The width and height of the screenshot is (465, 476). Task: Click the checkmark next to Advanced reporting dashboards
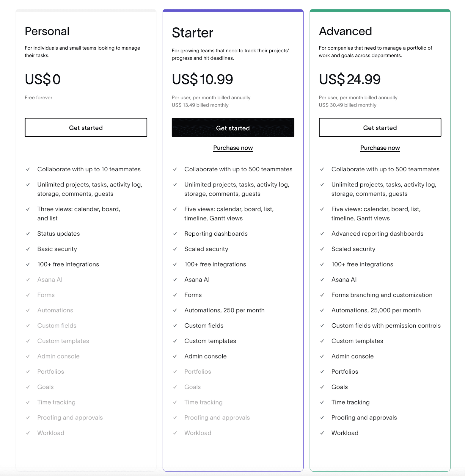pyautogui.click(x=322, y=234)
